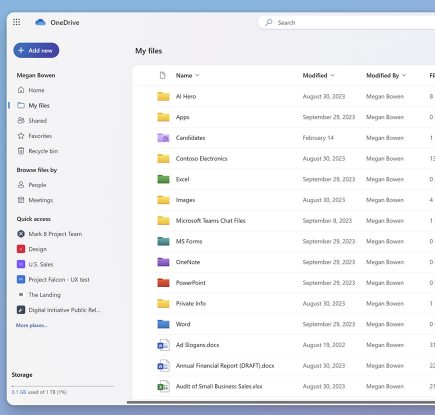The height and width of the screenshot is (415, 435).
Task: Click the Annual Financial Report document icon
Action: 163,366
